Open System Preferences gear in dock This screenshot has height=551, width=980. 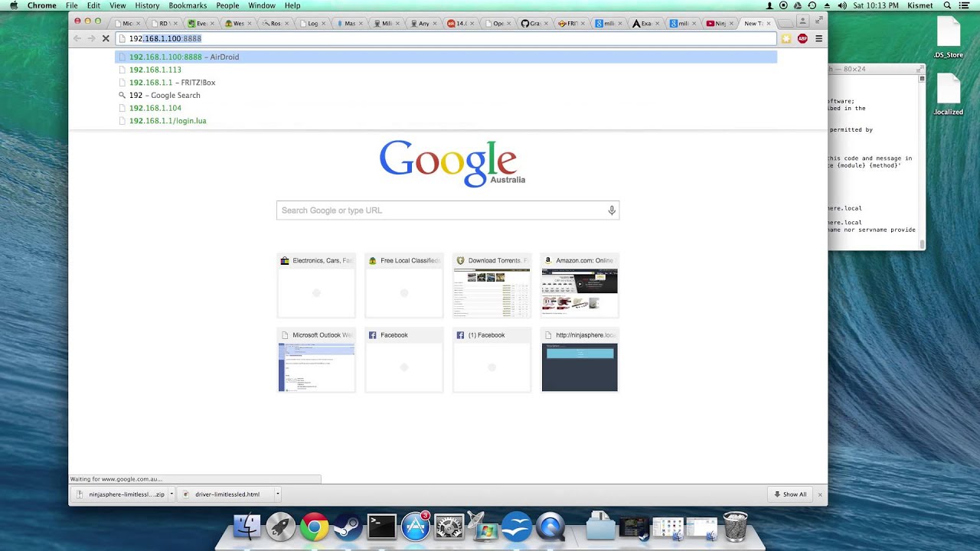449,527
